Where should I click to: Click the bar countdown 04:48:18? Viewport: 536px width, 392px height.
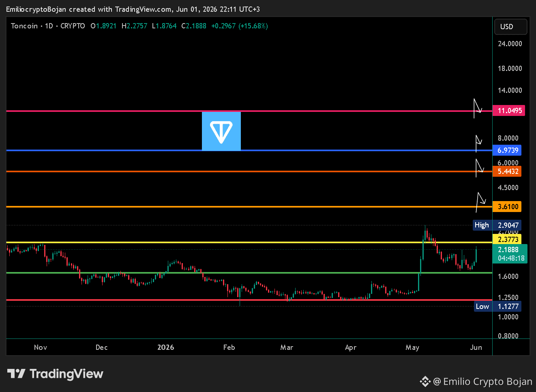click(511, 258)
